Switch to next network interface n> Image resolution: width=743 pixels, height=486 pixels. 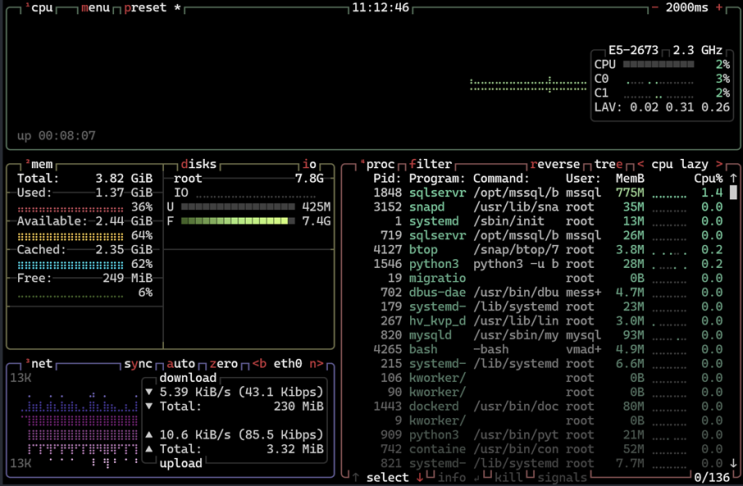tap(317, 364)
